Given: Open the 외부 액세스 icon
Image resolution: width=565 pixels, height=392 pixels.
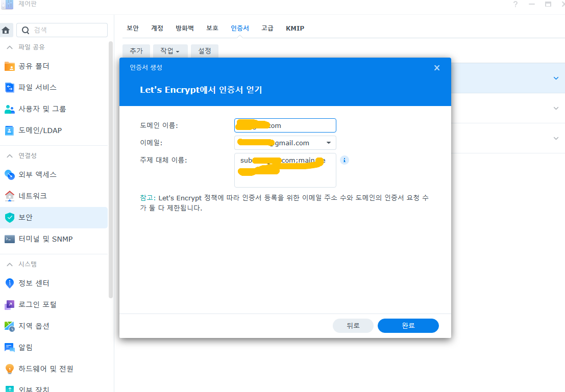Looking at the screenshot, I should click(9, 174).
